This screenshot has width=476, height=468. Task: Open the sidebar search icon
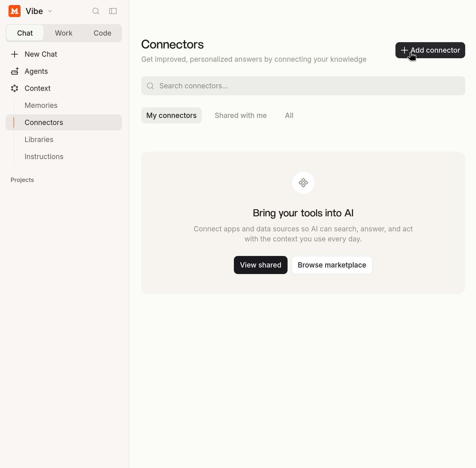coord(96,11)
